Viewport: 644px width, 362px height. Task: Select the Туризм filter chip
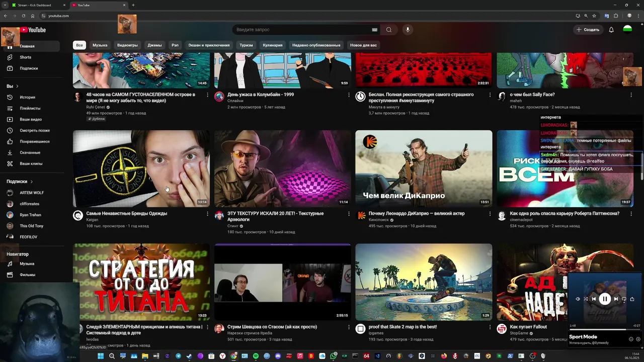(246, 45)
